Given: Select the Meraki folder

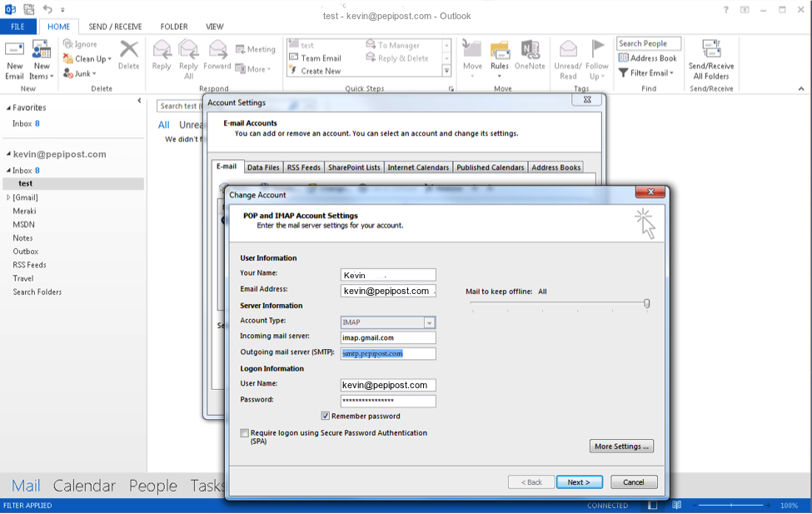Looking at the screenshot, I should [x=24, y=211].
